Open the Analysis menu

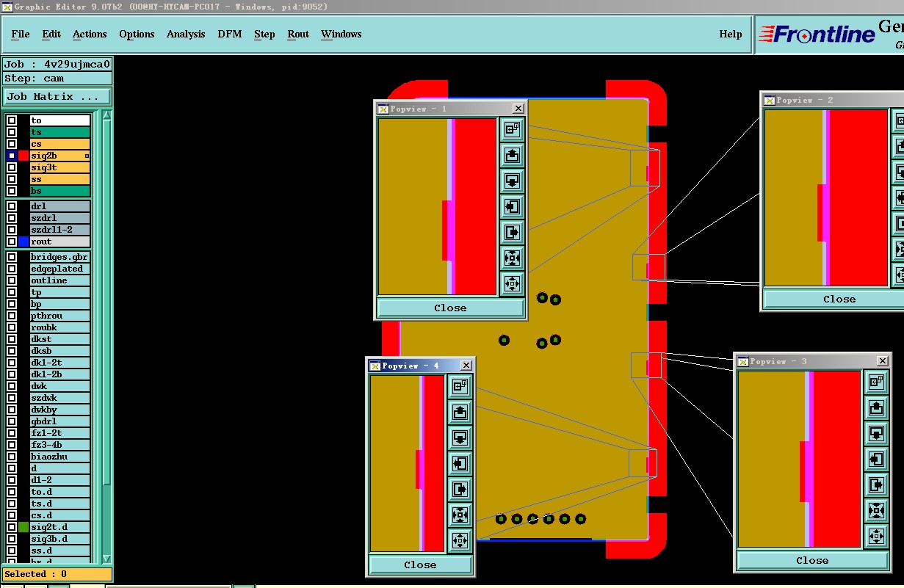pos(186,34)
